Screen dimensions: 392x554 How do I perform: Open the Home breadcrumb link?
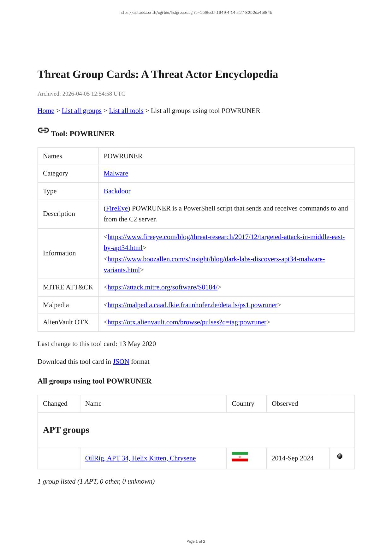tap(46, 111)
